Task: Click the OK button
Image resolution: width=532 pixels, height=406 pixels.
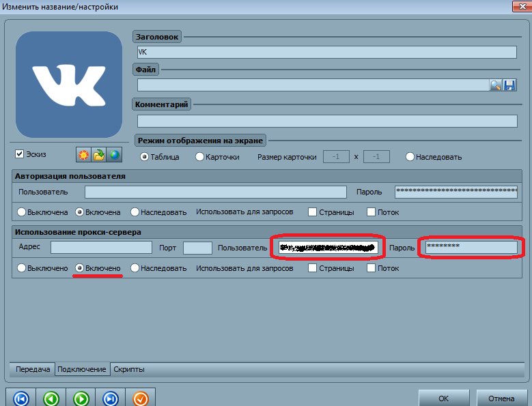Action: pyautogui.click(x=443, y=398)
